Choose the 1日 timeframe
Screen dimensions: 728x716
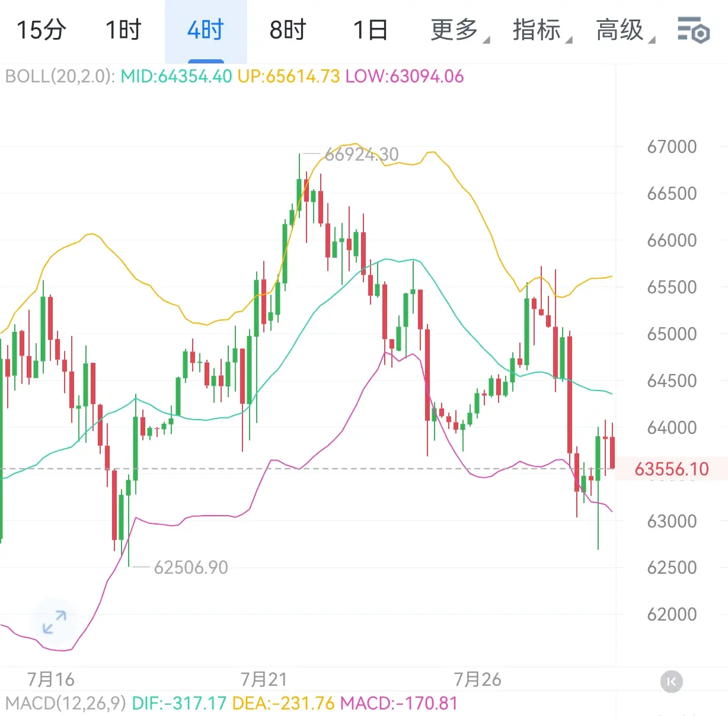[x=371, y=30]
